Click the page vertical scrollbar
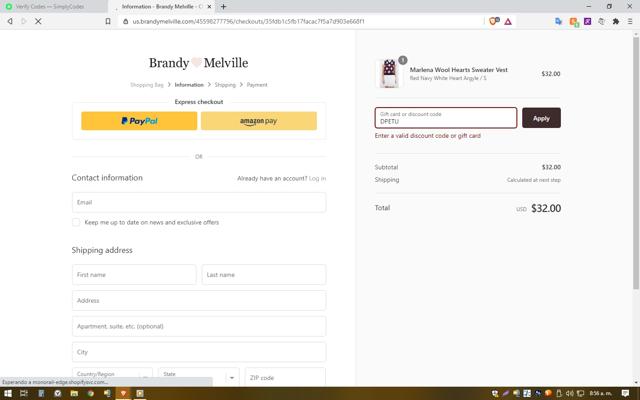 tap(636, 163)
